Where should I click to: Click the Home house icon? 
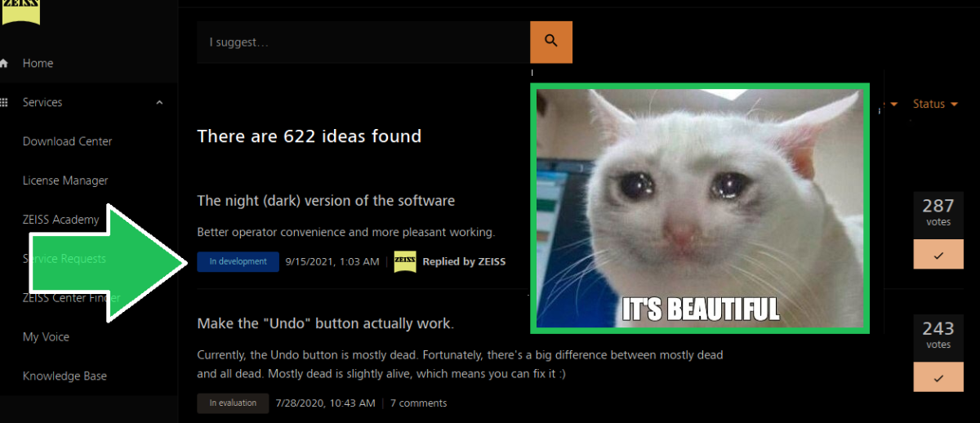(x=5, y=63)
